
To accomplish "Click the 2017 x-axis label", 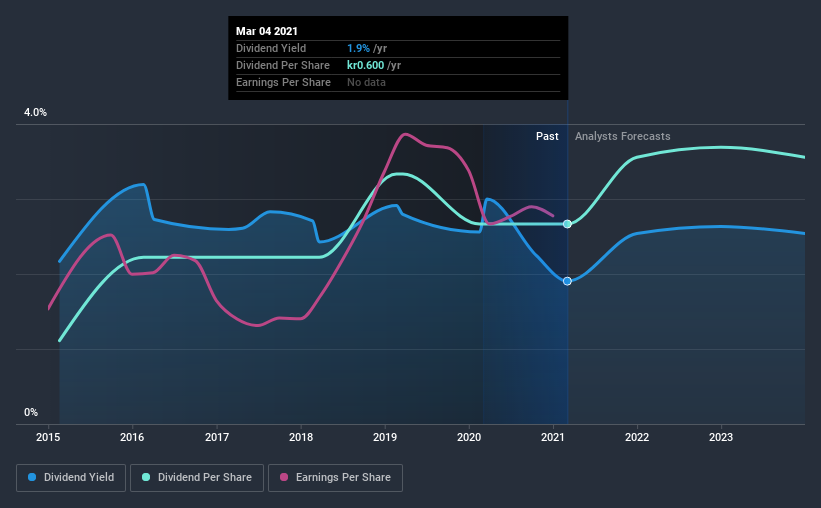I will (x=217, y=437).
